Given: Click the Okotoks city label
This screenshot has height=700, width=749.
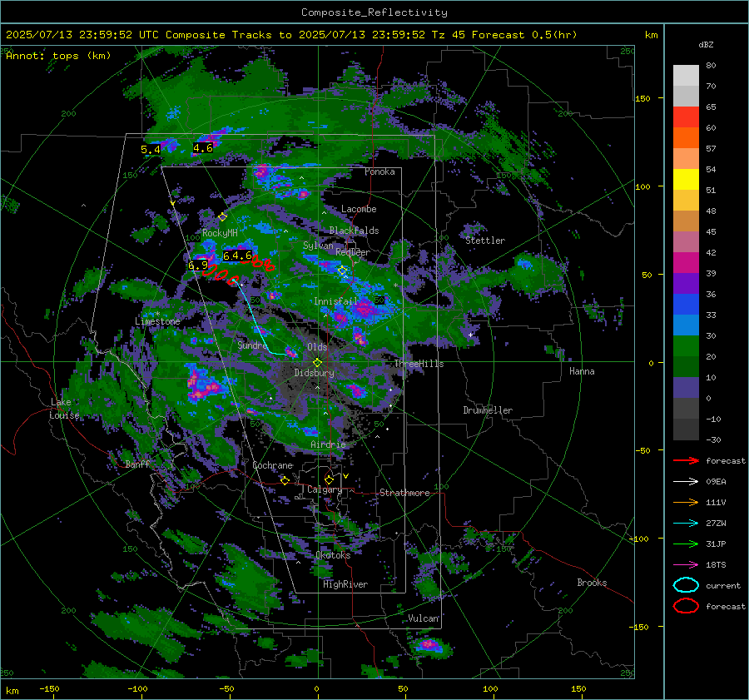Looking at the screenshot, I should [x=333, y=555].
